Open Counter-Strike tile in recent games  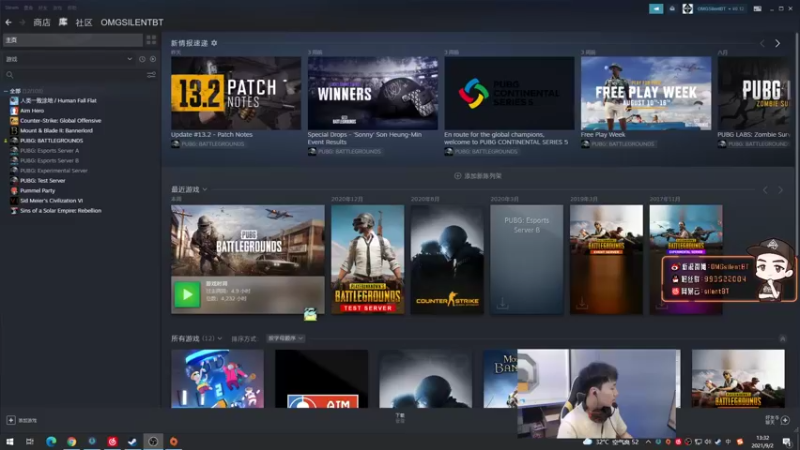447,259
